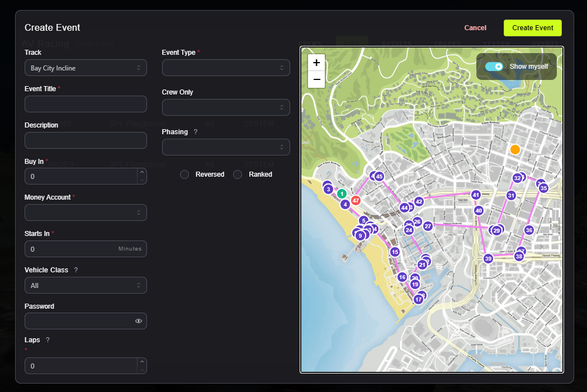Click the Cancel link
The width and height of the screenshot is (587, 392).
475,28
